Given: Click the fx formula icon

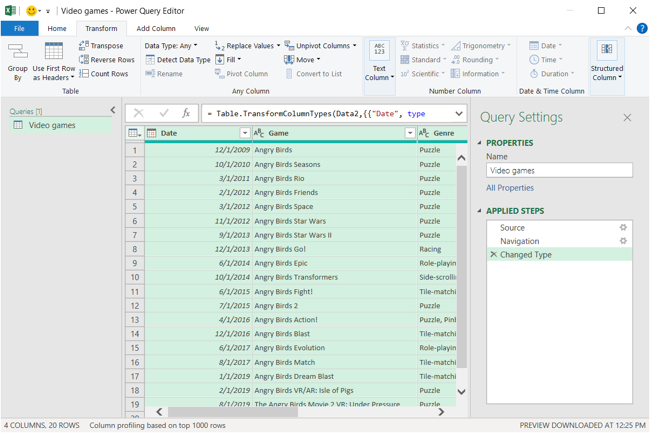Looking at the screenshot, I should click(186, 113).
